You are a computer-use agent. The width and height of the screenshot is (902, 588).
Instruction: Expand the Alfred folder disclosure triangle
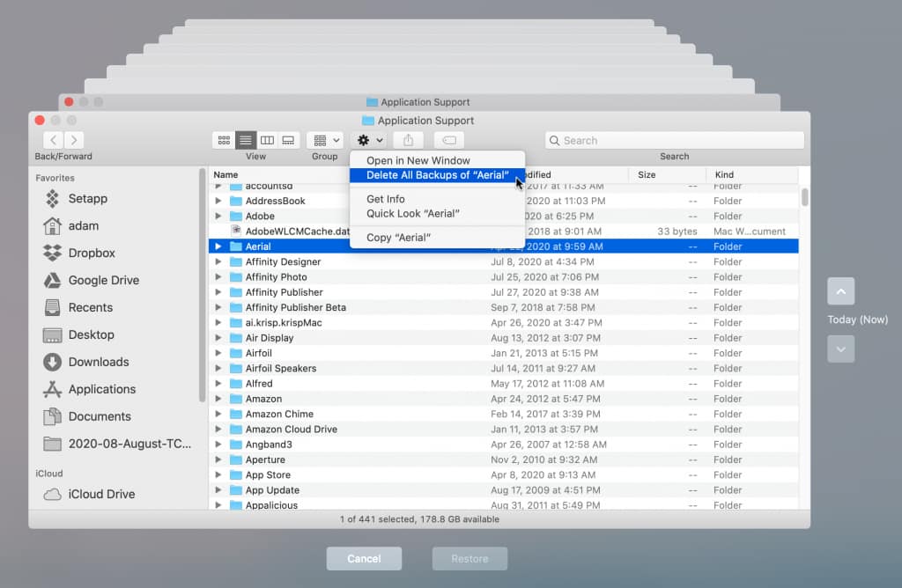click(218, 384)
